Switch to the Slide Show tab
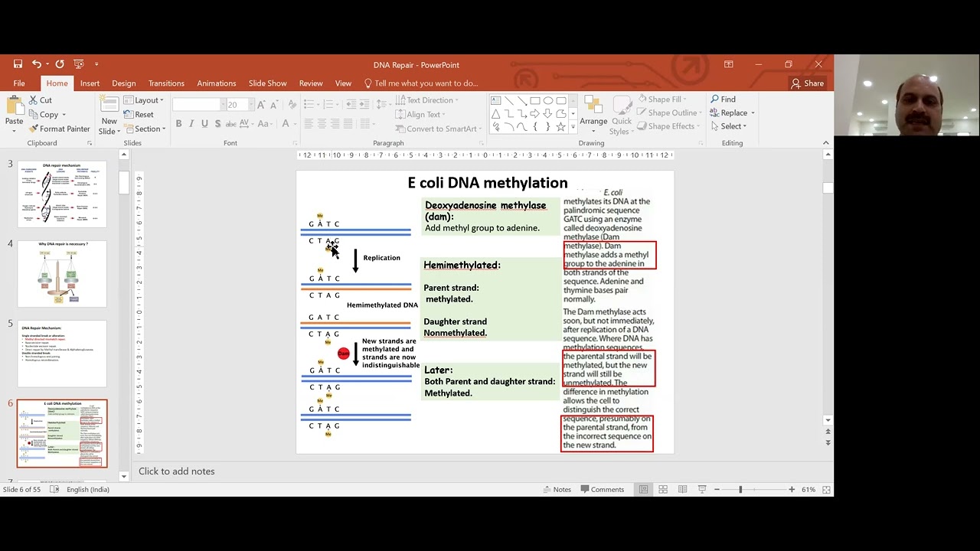The image size is (980, 551). pos(267,83)
